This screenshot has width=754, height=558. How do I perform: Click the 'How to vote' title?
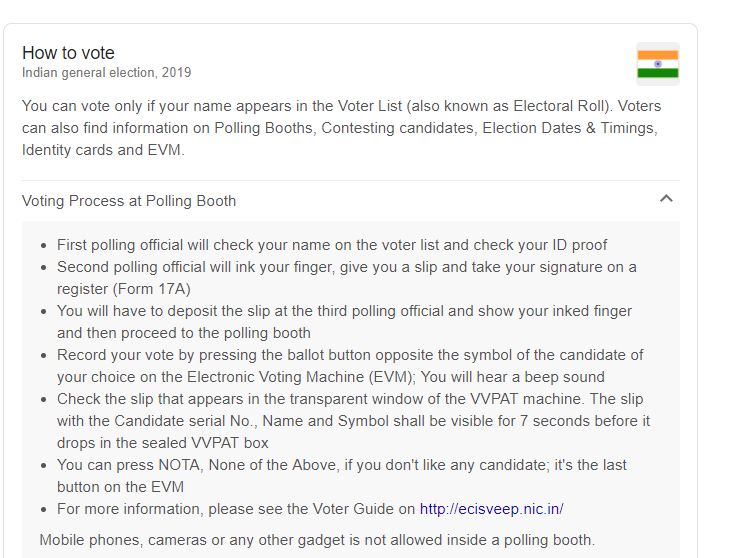tap(68, 52)
